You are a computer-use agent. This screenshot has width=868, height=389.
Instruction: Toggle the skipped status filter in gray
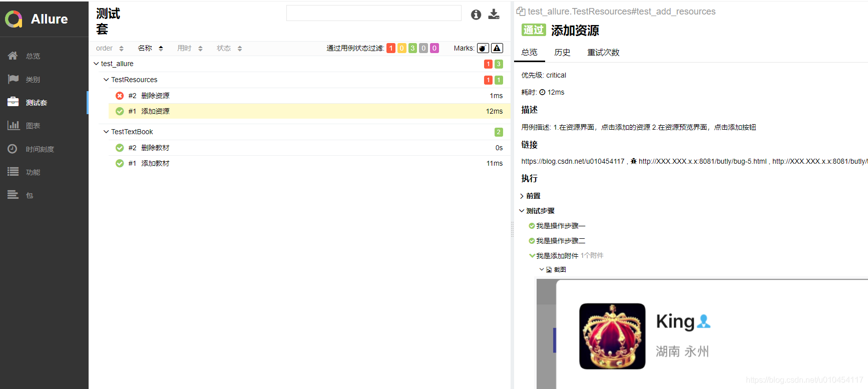click(423, 48)
